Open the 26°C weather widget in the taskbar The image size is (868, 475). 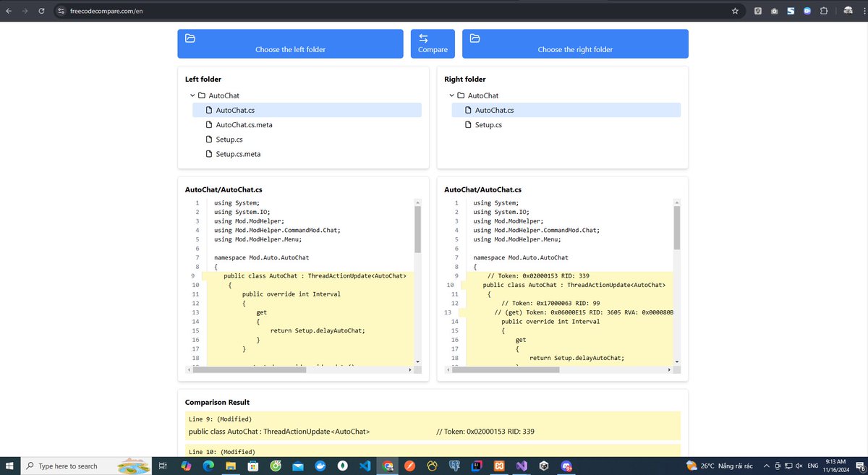tap(721, 466)
